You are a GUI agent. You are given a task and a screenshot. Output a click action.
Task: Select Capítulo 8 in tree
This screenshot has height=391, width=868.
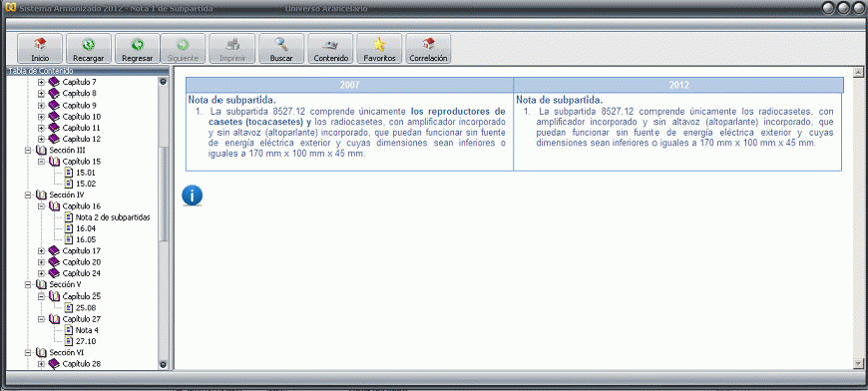[79, 94]
